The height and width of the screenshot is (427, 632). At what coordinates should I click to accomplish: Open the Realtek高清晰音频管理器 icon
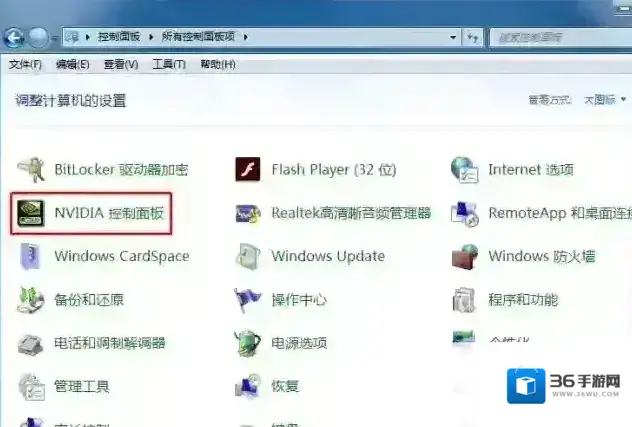tap(248, 213)
